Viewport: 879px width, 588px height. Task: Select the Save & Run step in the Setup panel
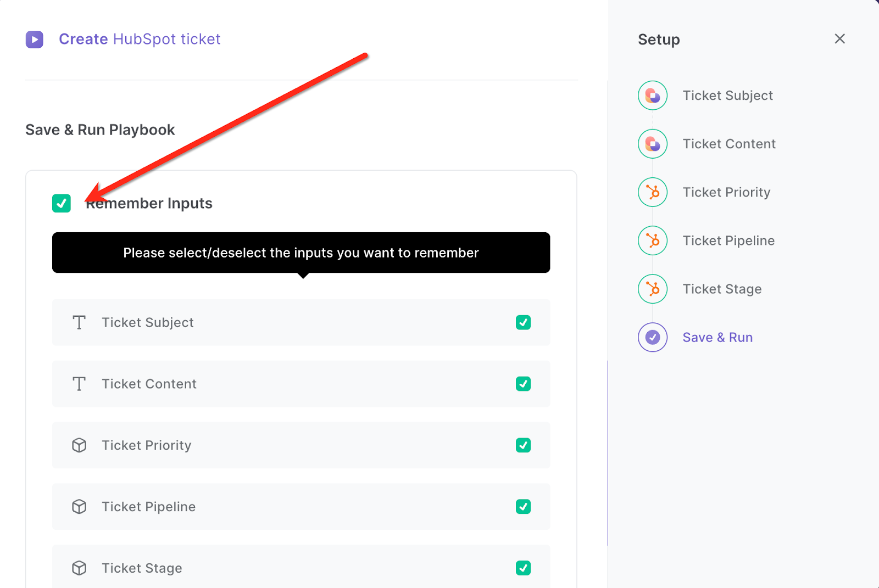click(x=717, y=337)
